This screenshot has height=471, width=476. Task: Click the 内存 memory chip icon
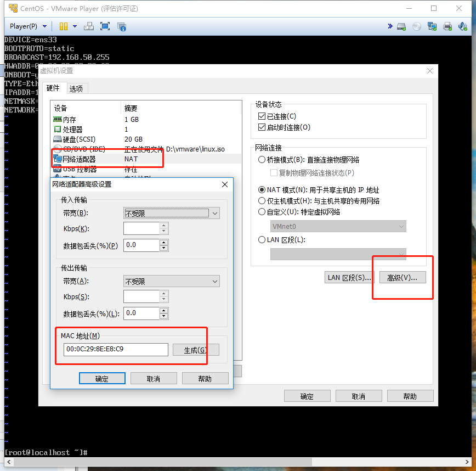(58, 119)
